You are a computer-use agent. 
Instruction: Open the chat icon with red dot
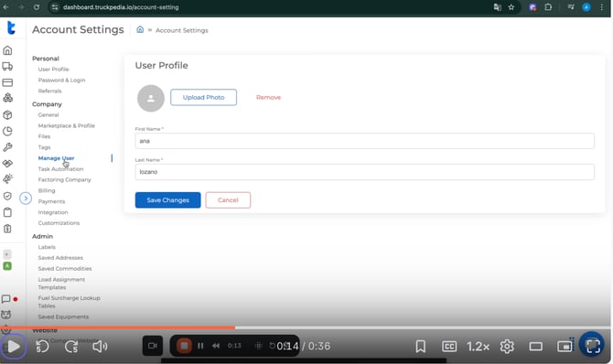pos(6,299)
